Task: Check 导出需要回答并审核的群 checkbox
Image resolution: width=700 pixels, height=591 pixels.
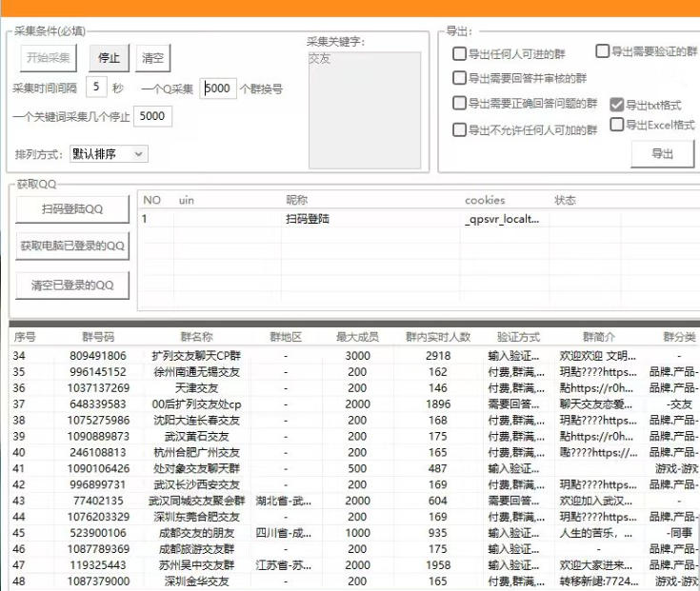Action: (x=459, y=78)
